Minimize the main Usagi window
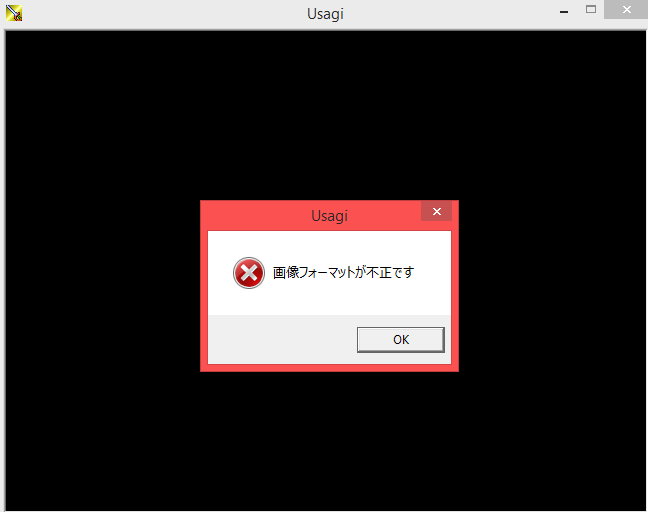Screen dimensions: 648x512 pyautogui.click(x=564, y=10)
